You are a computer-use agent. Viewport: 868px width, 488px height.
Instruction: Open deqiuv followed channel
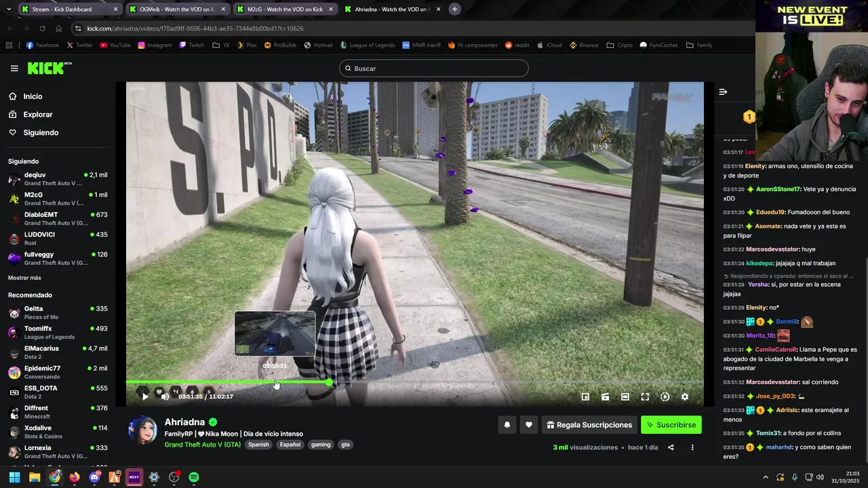point(58,179)
